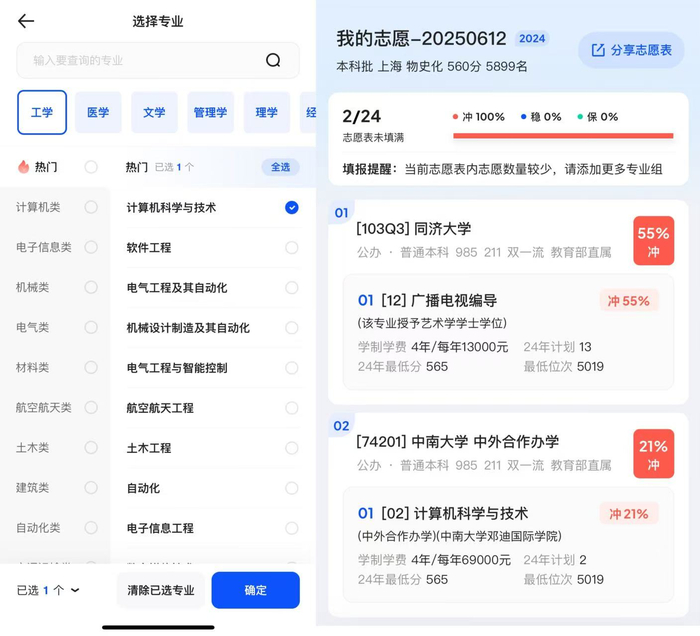
Task: Tap the 2024 year badge
Action: 532,39
